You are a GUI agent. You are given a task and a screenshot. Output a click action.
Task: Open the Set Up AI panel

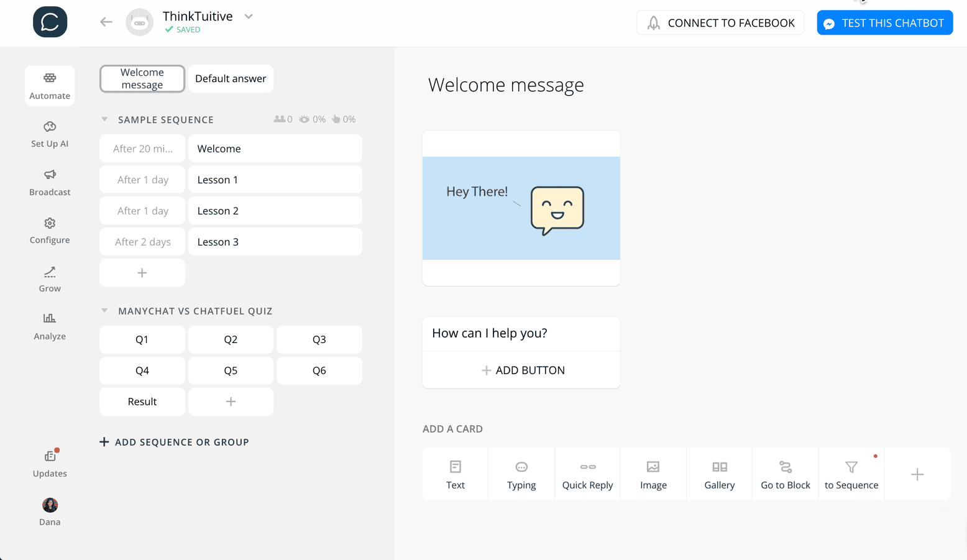(x=50, y=133)
